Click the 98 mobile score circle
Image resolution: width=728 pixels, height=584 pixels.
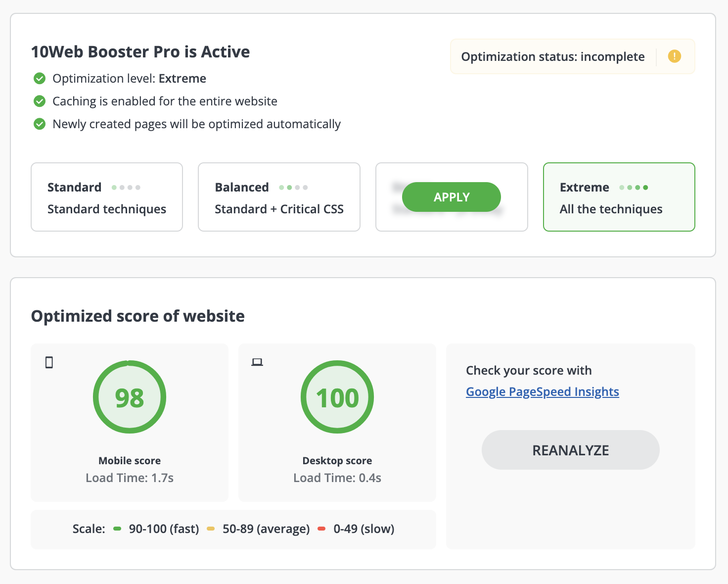(x=129, y=396)
